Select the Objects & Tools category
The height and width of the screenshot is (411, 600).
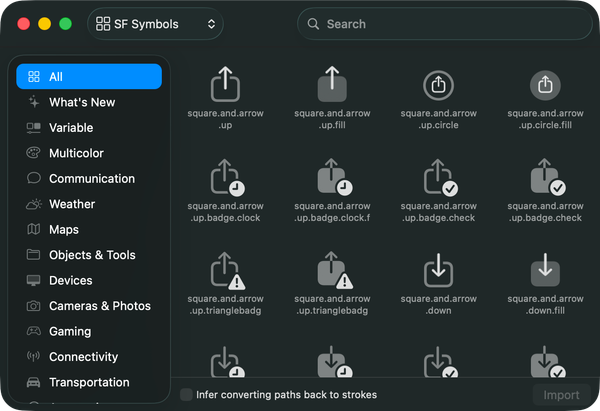click(89, 255)
